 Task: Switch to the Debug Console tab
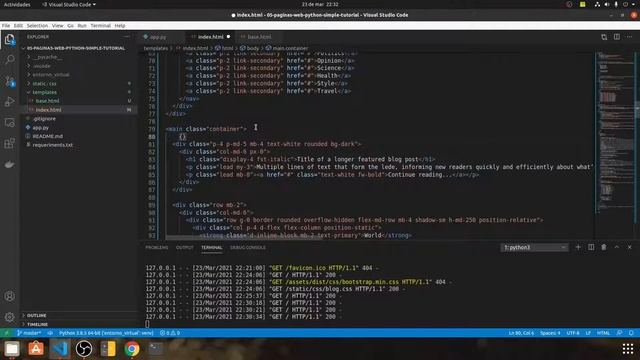248,247
